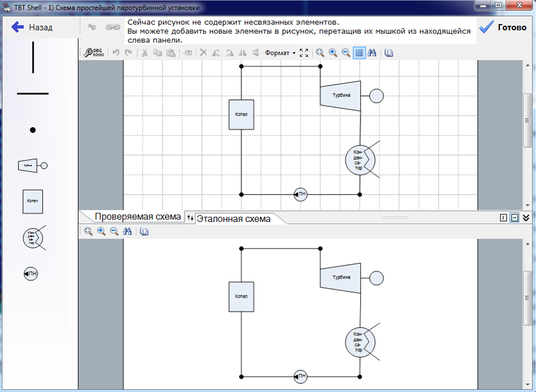The image size is (536, 392).
Task: Redo the last undone action in the toolbar
Action: [128, 53]
